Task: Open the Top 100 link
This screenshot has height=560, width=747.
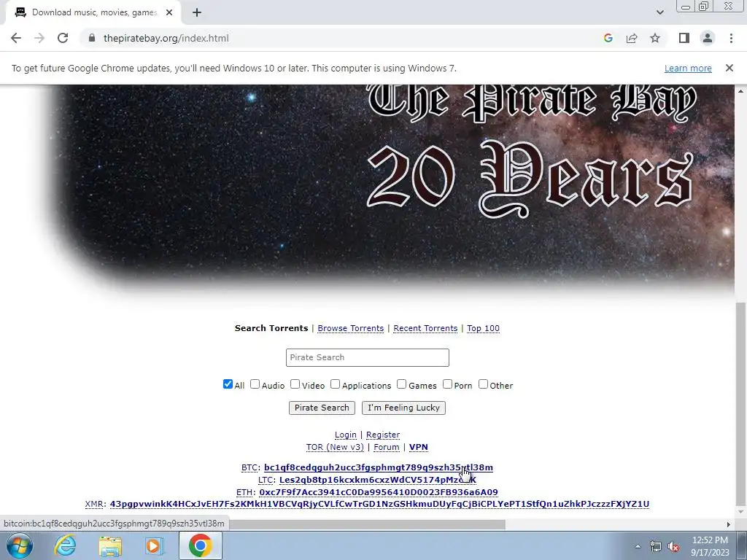Action: point(483,328)
